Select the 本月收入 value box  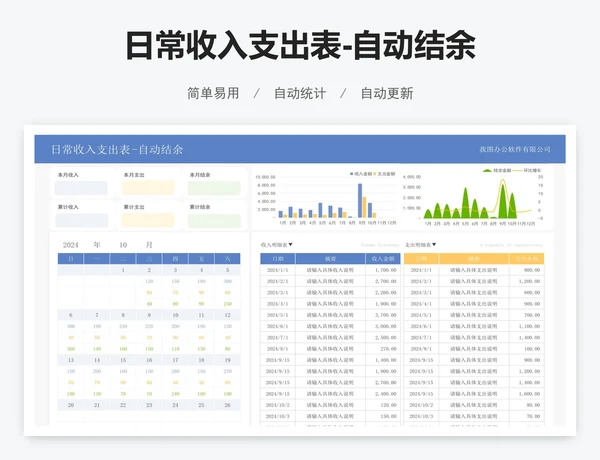click(x=81, y=188)
